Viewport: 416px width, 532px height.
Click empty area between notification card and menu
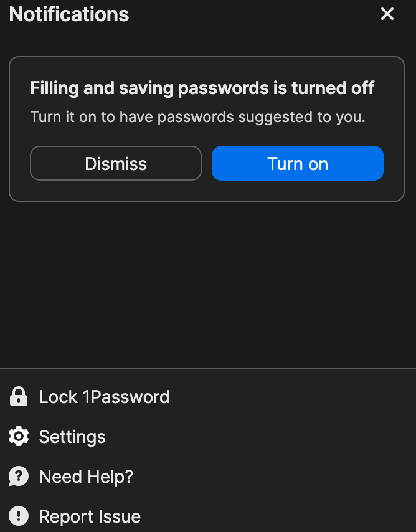[207, 283]
